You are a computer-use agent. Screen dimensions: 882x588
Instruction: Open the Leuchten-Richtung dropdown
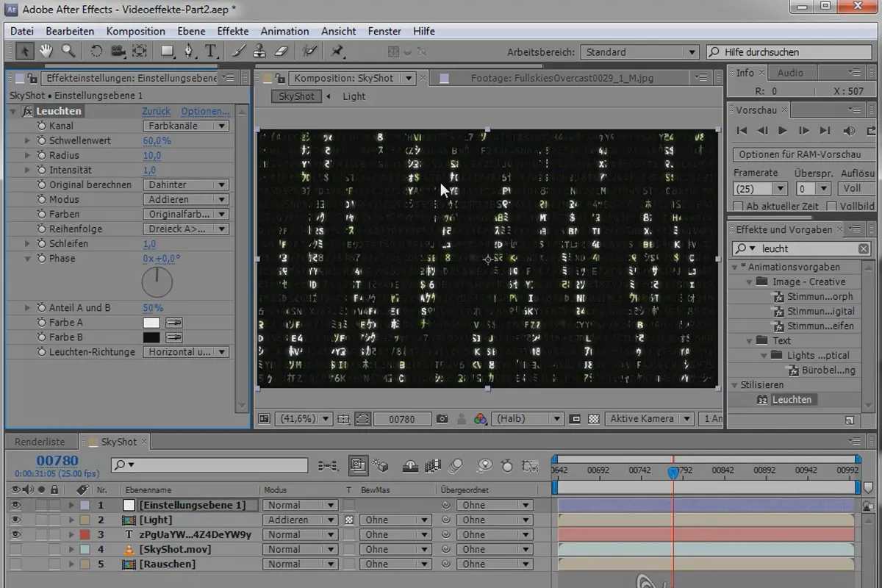185,352
